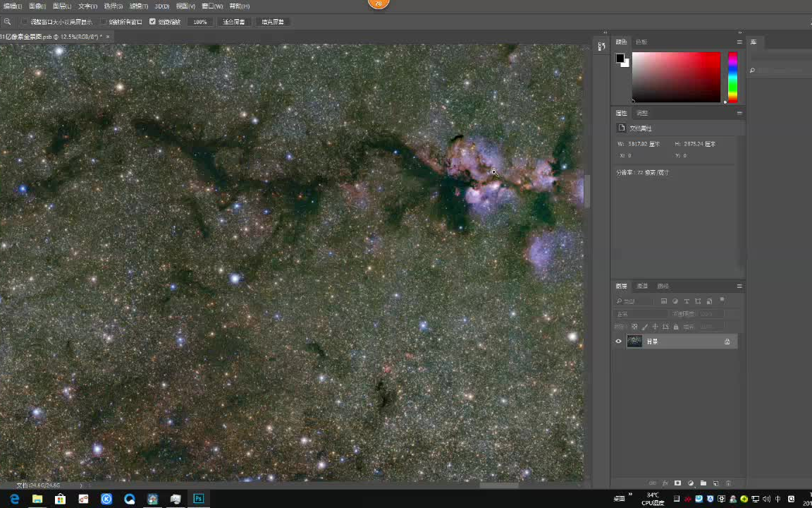Click the new adjustment layer icon
This screenshot has width=812, height=508.
(x=690, y=483)
